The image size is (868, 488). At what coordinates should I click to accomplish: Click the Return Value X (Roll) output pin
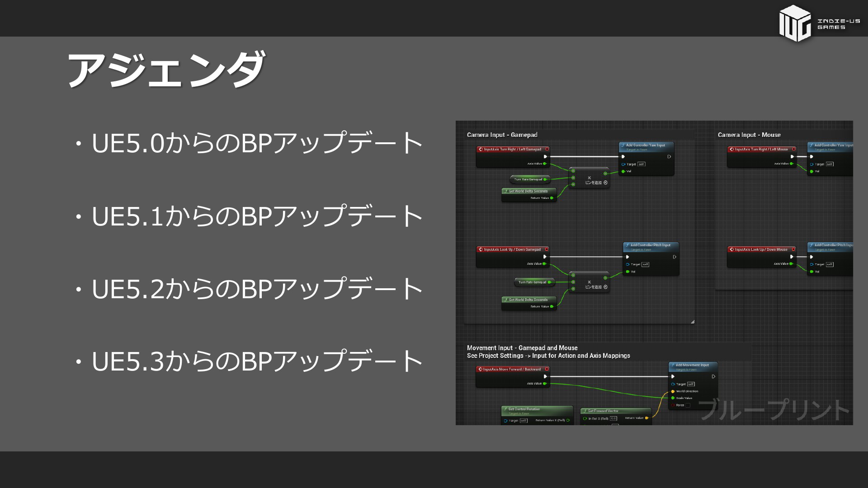click(568, 420)
